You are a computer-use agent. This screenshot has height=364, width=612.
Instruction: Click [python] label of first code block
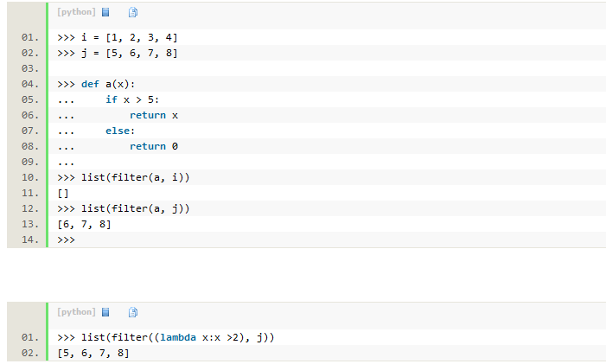pyautogui.click(x=76, y=12)
